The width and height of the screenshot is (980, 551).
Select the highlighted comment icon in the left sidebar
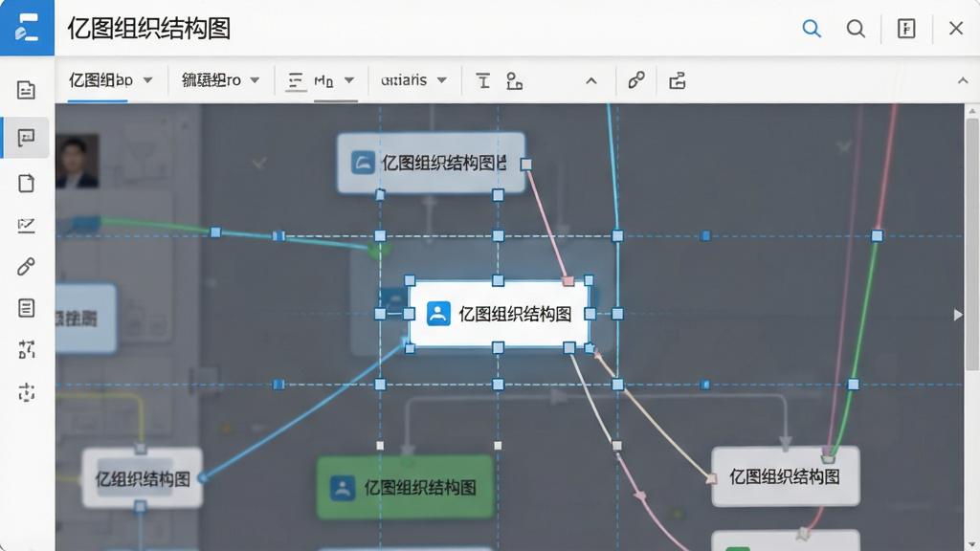point(26,138)
